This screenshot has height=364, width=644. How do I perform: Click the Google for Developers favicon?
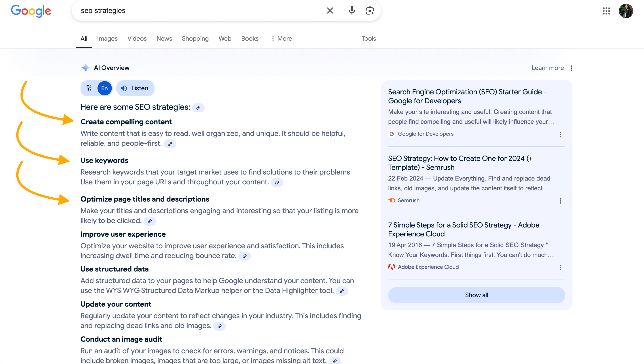pyautogui.click(x=392, y=134)
